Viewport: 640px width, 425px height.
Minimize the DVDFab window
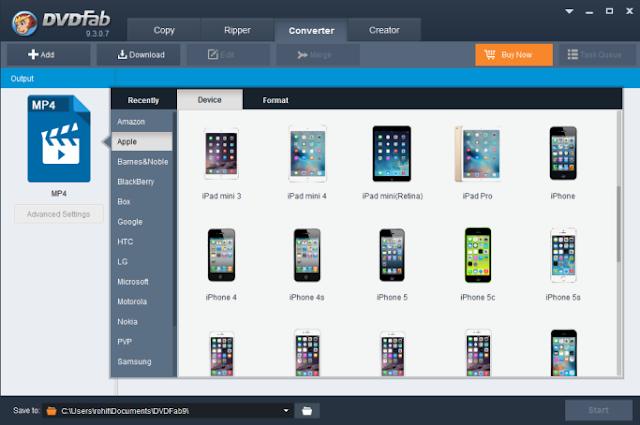point(589,12)
